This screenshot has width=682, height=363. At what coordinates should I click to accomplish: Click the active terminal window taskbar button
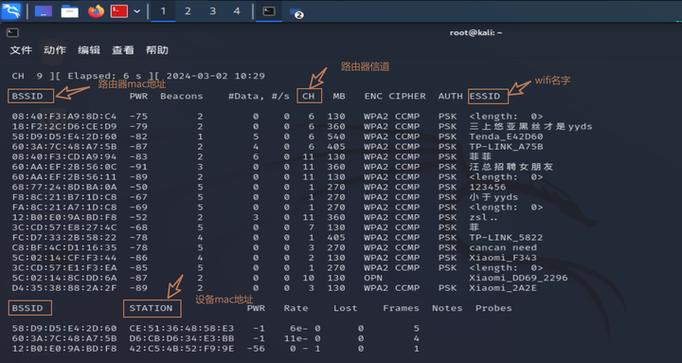coord(269,11)
